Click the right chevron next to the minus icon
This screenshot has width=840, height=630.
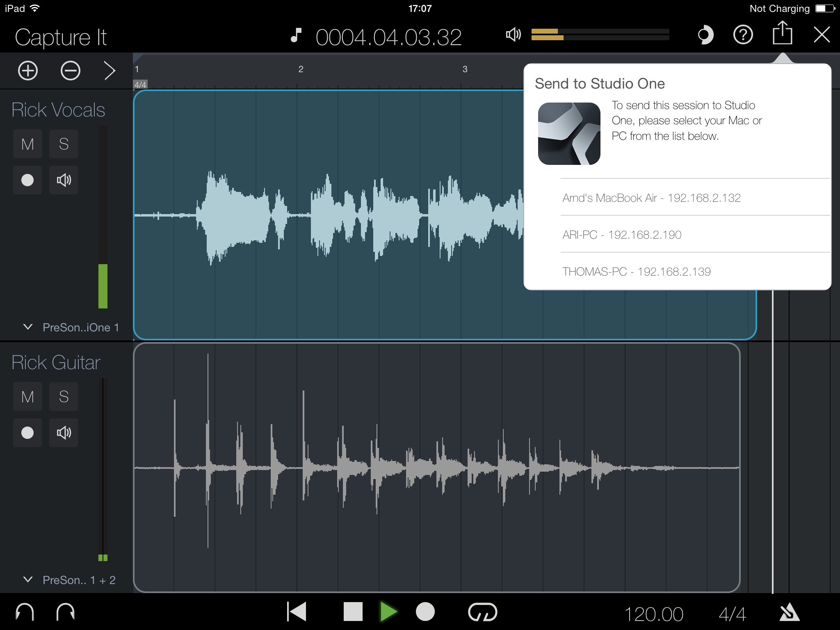[110, 71]
